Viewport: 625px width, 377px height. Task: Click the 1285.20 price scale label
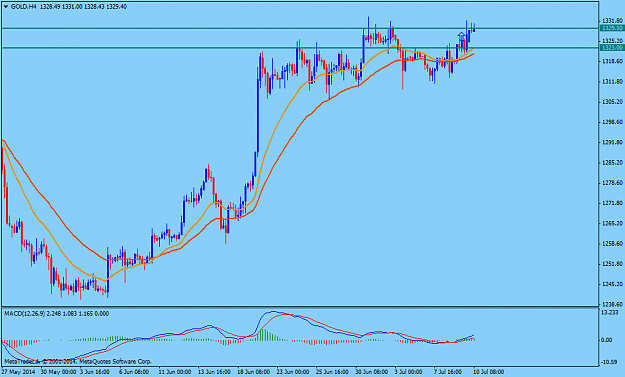click(x=613, y=162)
